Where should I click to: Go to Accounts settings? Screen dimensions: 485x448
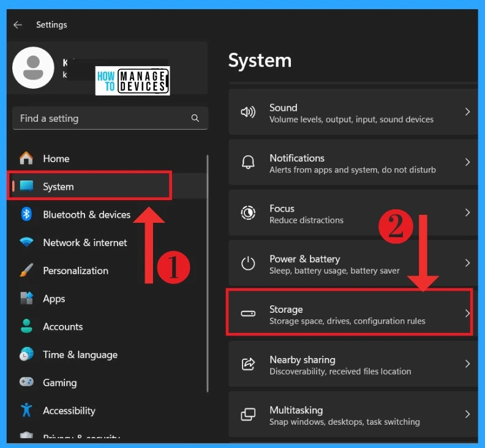tap(62, 327)
